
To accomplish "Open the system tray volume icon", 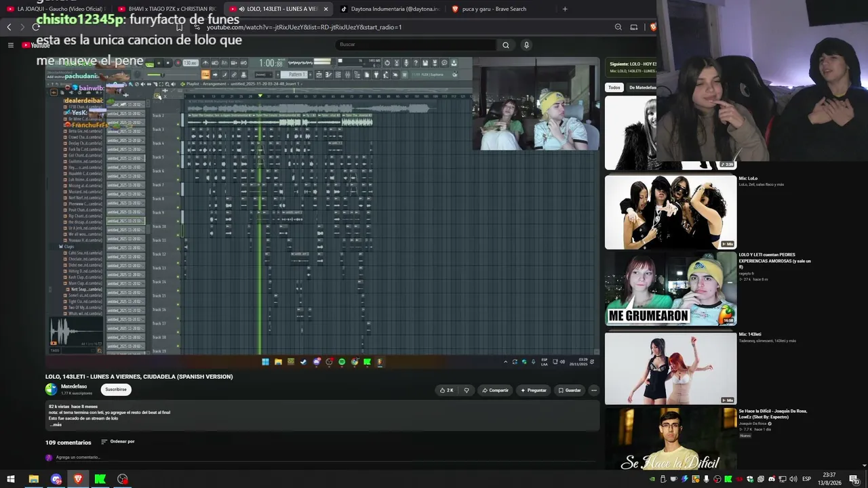I will (x=793, y=479).
